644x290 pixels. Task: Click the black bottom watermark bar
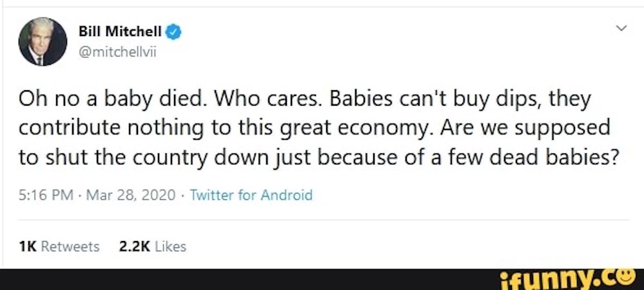(x=258, y=279)
